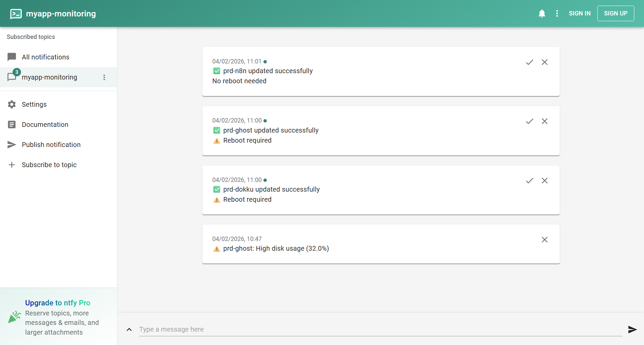644x345 pixels.
Task: Select the myapp-monitoring topic
Action: [x=49, y=77]
